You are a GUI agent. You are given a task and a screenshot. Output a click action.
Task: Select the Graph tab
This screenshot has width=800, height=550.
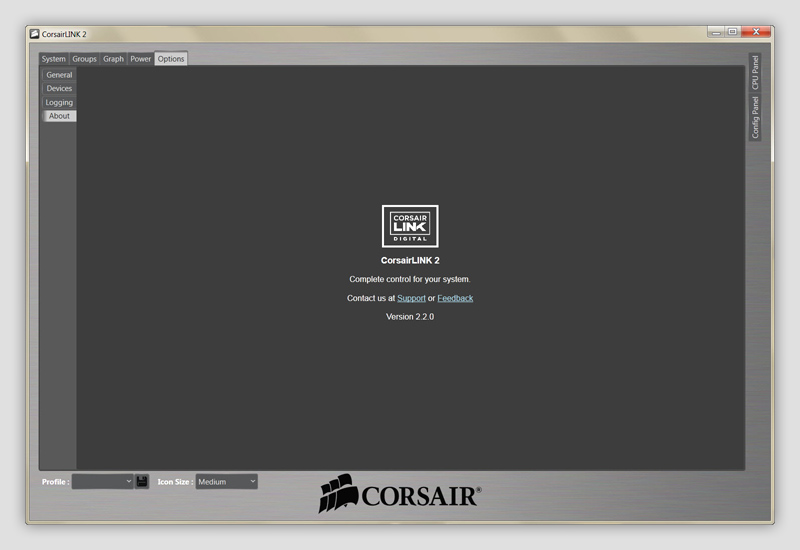(x=113, y=59)
